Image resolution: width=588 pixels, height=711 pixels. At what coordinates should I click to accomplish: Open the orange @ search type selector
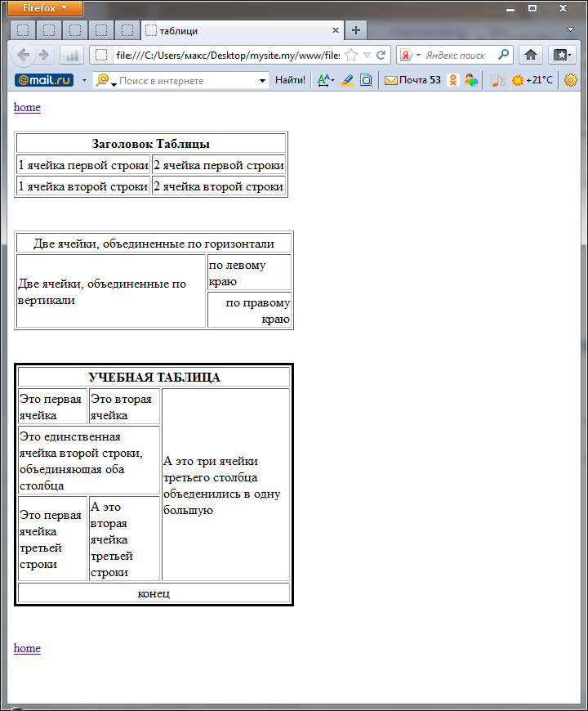106,80
